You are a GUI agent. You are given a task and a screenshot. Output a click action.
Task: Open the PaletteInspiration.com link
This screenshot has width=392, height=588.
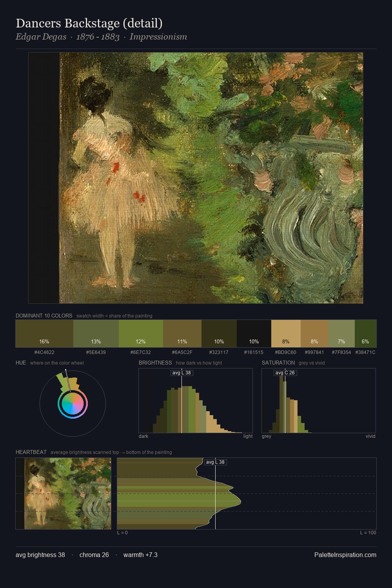pyautogui.click(x=345, y=555)
